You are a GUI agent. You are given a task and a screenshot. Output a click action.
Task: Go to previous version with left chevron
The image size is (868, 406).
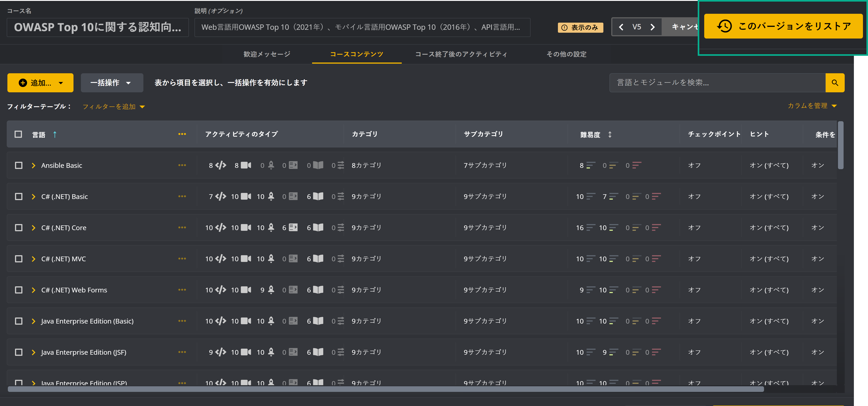pyautogui.click(x=621, y=27)
